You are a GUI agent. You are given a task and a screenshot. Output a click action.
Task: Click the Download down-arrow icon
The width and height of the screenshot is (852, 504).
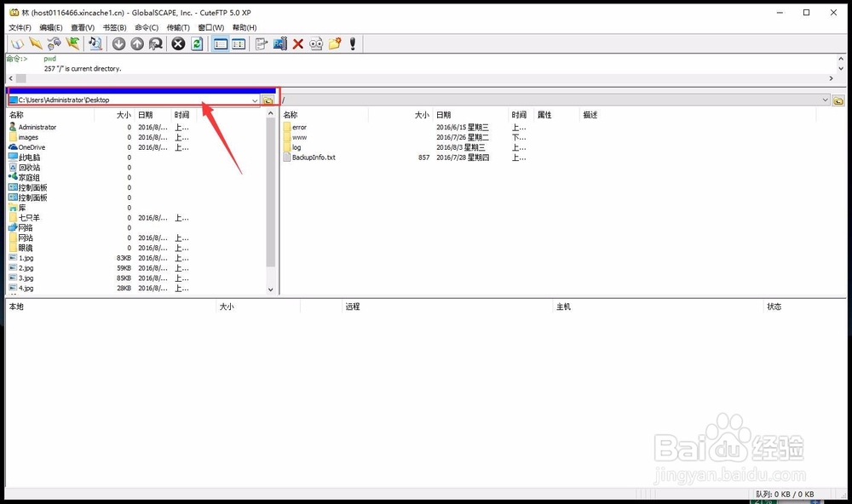119,44
